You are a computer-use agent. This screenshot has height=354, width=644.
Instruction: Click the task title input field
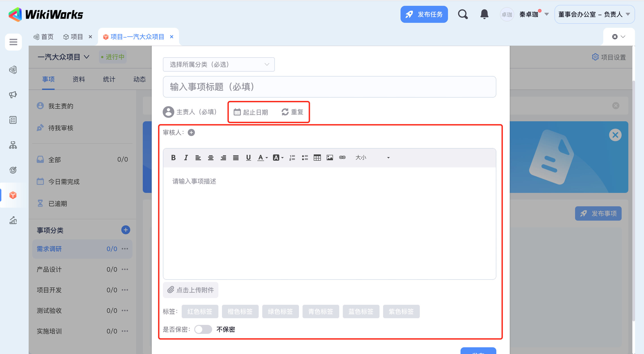click(329, 87)
